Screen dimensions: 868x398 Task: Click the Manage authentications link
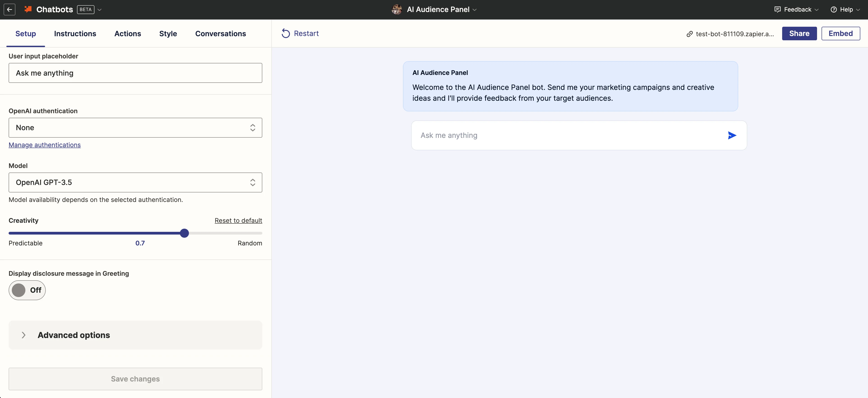tap(44, 145)
